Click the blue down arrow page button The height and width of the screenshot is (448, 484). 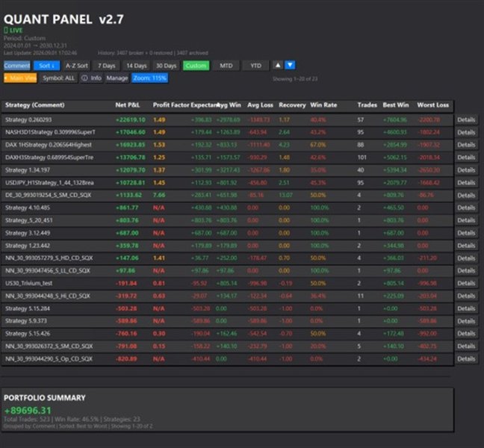[290, 66]
